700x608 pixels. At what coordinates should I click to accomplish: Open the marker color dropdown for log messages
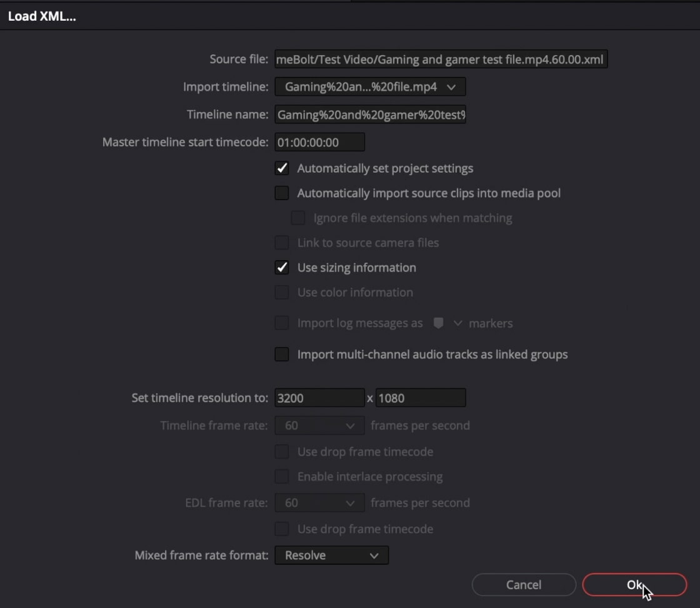click(457, 323)
